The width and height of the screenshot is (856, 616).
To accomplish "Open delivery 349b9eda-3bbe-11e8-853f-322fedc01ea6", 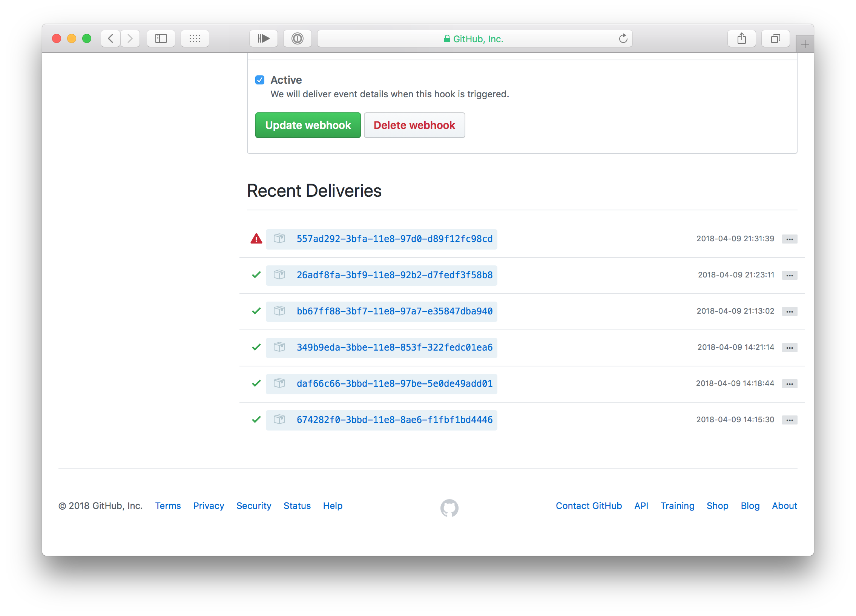I will click(x=394, y=348).
